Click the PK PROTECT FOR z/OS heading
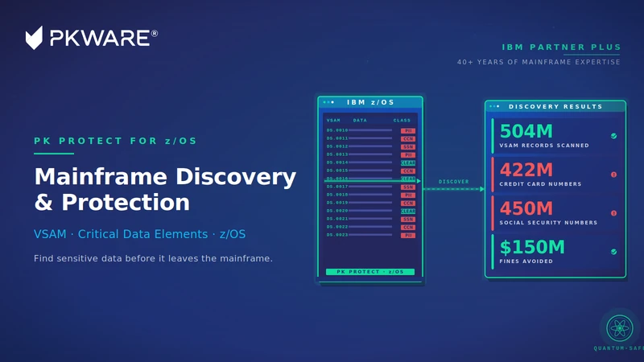 click(x=115, y=141)
